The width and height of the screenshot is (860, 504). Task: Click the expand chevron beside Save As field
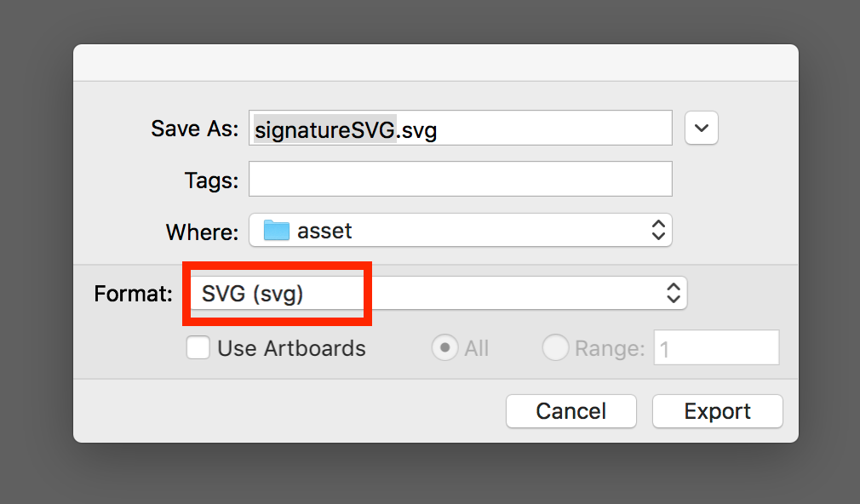[701, 128]
